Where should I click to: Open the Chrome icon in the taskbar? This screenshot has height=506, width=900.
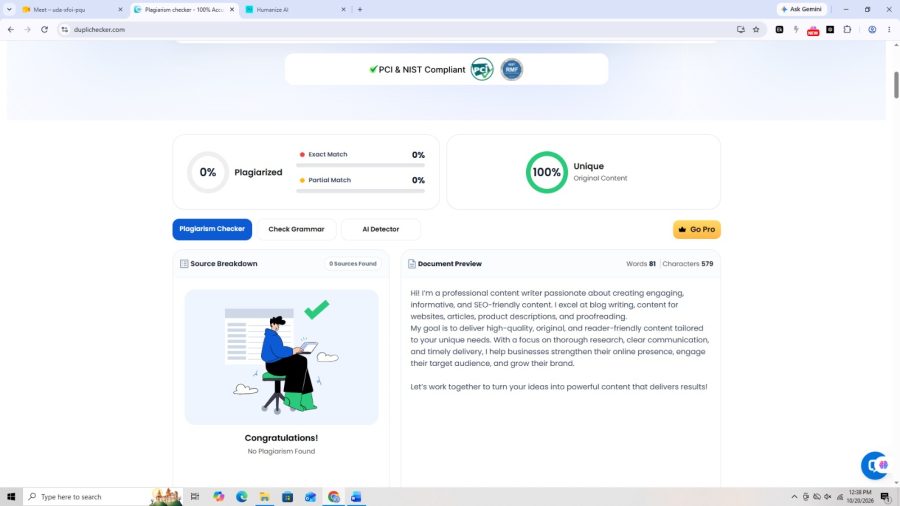333,497
